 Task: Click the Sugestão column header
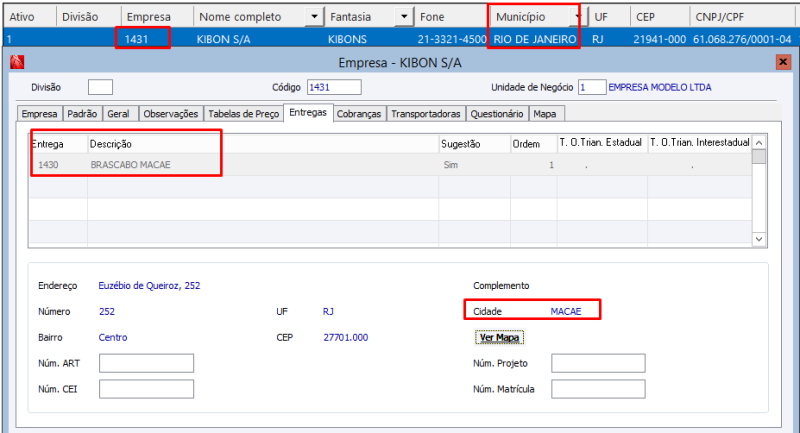point(474,144)
